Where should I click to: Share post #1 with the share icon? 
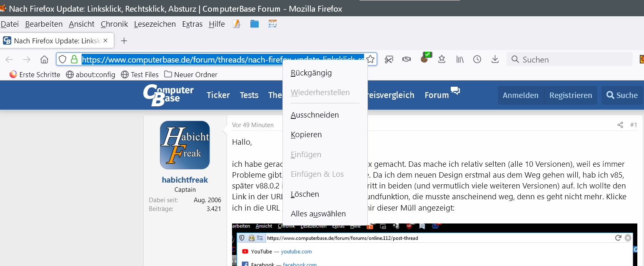620,125
